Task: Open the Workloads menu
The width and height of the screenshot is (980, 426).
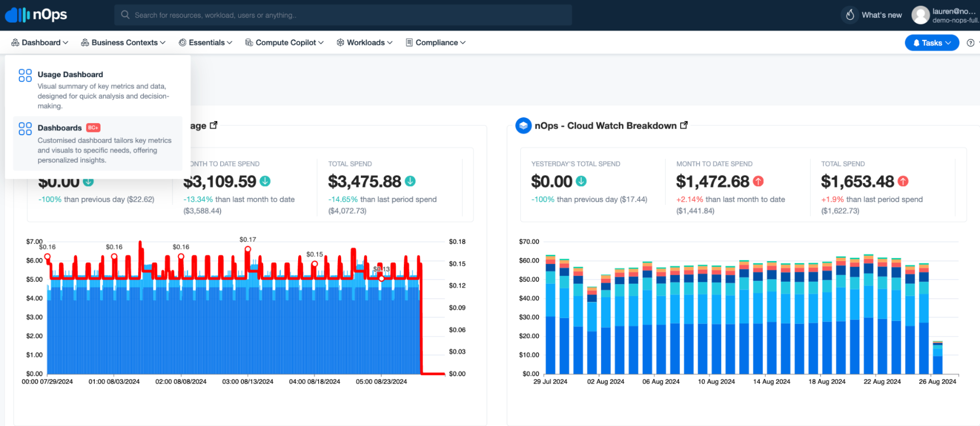Action: click(364, 43)
